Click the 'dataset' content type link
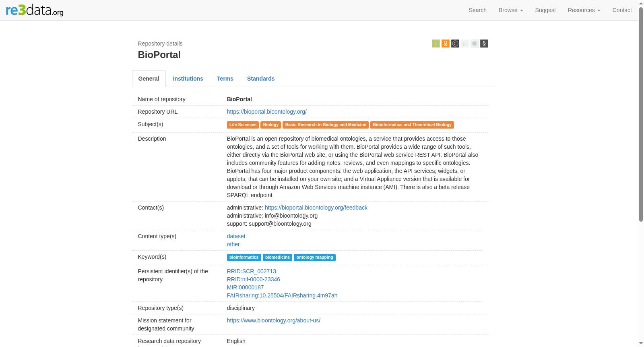644x347 pixels. 236,236
